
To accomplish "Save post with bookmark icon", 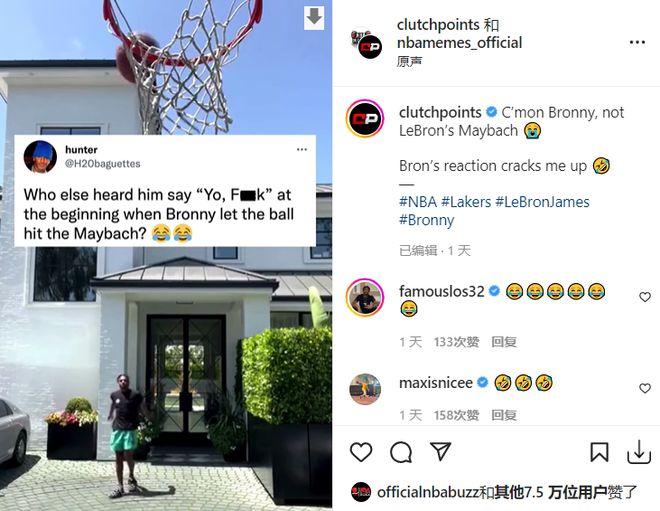I will (599, 452).
